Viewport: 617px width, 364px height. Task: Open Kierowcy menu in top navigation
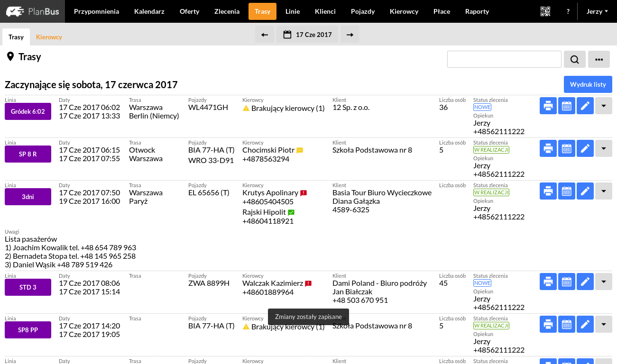[x=404, y=11]
